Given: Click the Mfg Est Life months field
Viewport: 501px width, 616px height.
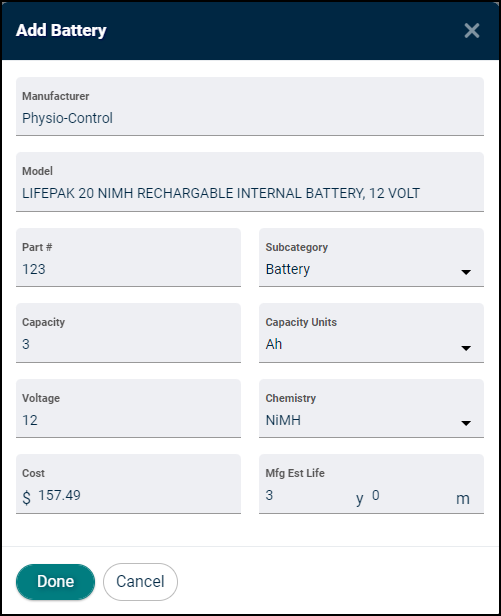Looking at the screenshot, I should click(411, 496).
